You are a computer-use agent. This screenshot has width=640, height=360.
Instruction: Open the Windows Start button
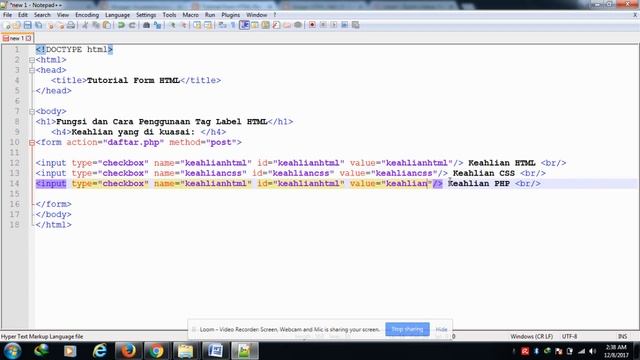[12, 351]
